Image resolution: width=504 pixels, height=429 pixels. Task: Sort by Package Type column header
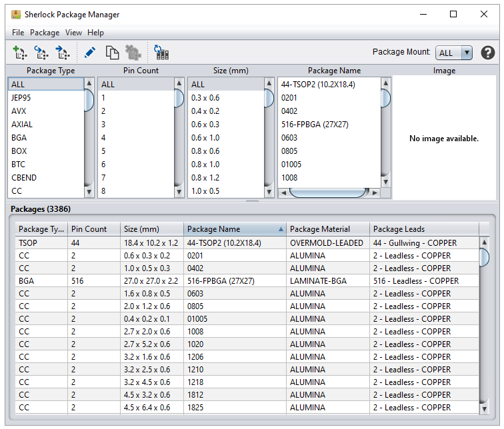pyautogui.click(x=41, y=229)
